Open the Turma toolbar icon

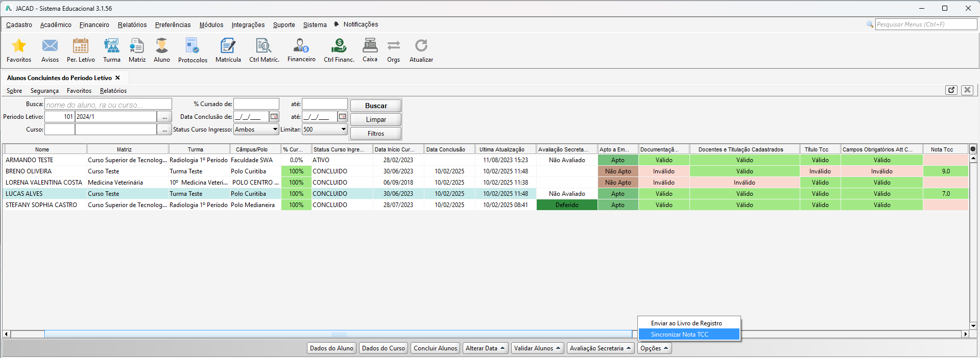(x=112, y=46)
